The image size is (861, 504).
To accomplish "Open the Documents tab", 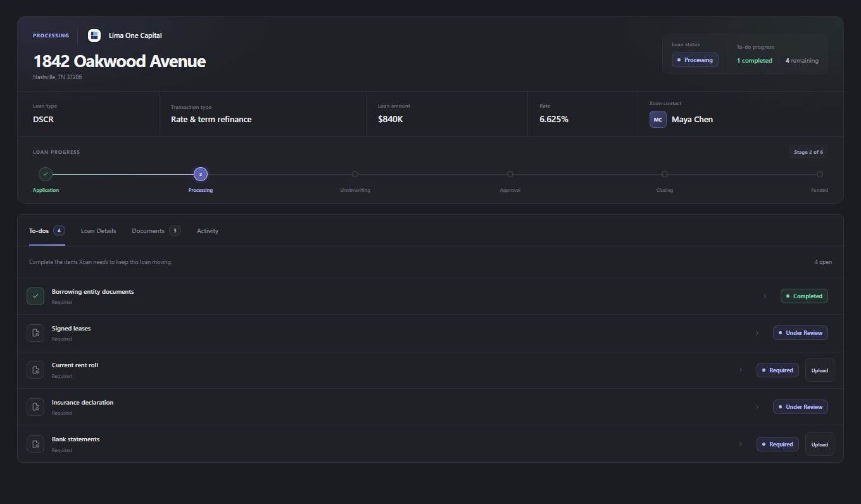I will (x=156, y=231).
